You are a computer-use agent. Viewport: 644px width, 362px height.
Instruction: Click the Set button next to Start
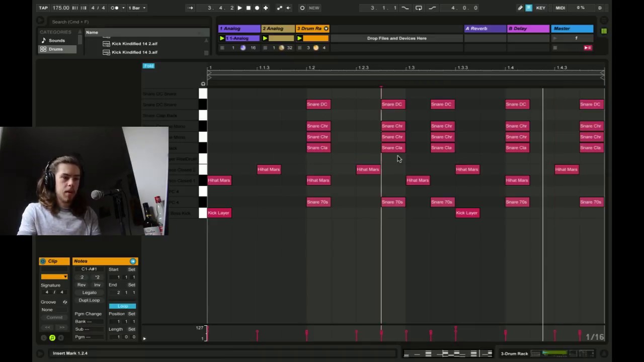click(x=131, y=269)
